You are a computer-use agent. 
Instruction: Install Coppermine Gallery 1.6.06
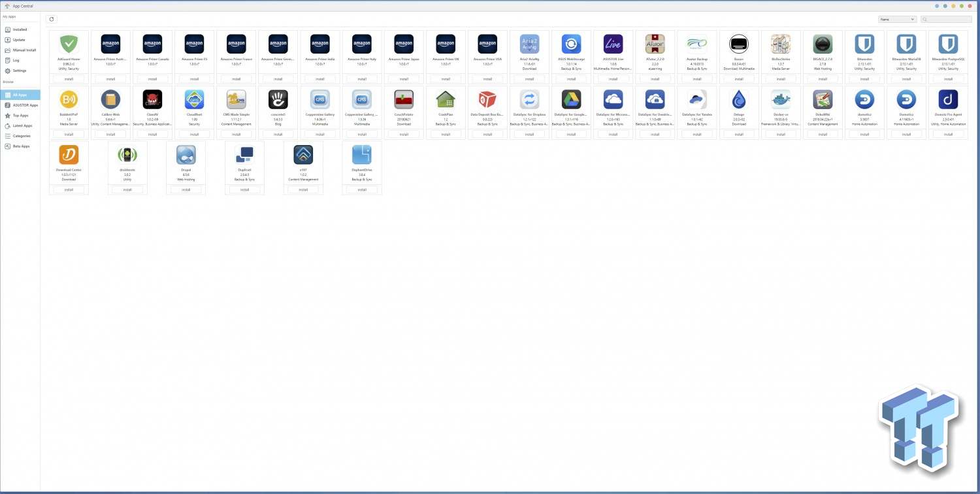pyautogui.click(x=320, y=134)
